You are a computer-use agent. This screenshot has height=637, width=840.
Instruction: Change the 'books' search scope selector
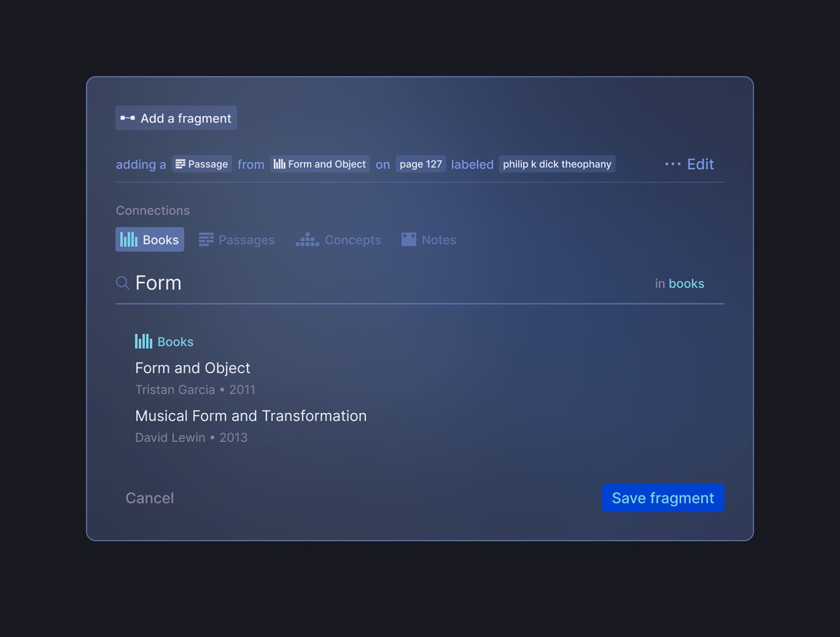click(686, 284)
